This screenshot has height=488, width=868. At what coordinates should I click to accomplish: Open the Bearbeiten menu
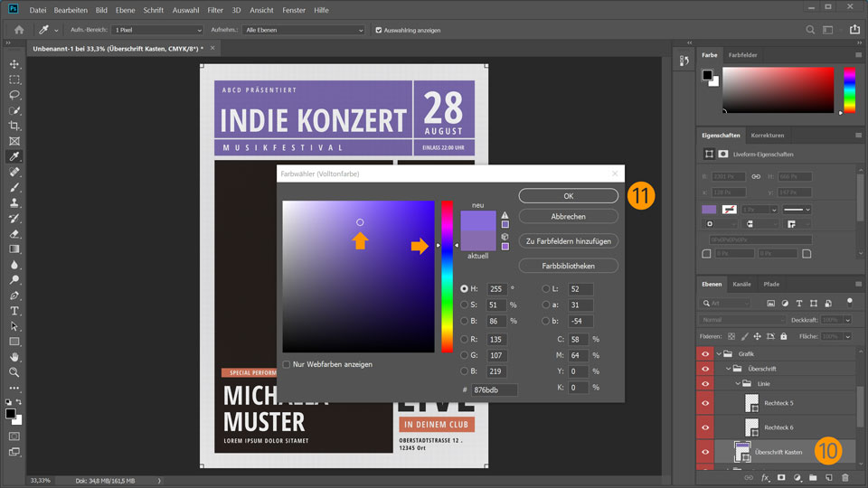pyautogui.click(x=71, y=10)
